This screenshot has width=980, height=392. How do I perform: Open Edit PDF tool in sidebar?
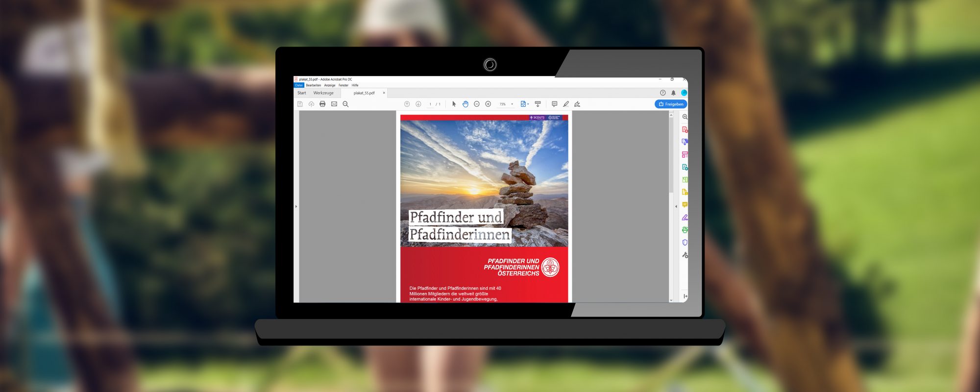[685, 154]
